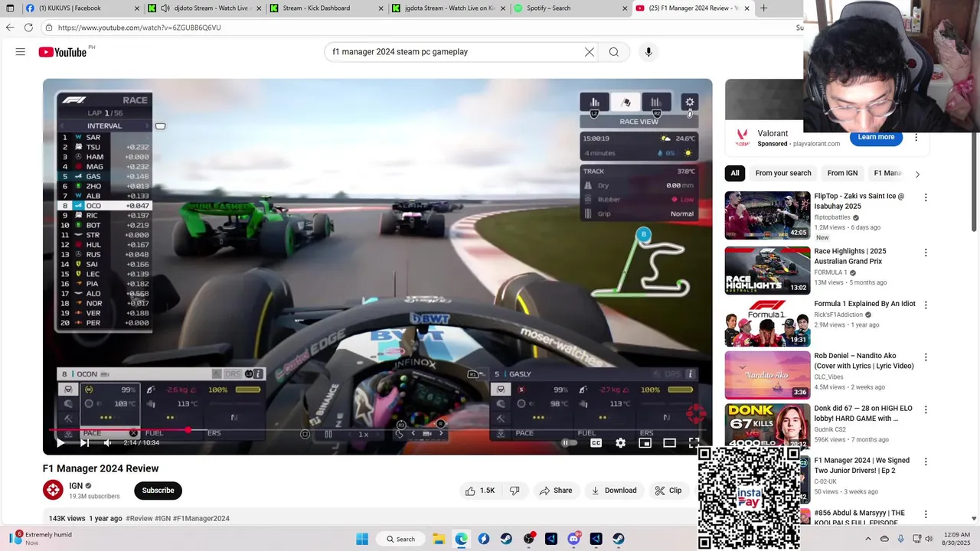Click Learn more on Valorant ad
The image size is (980, 551).
pyautogui.click(x=876, y=137)
